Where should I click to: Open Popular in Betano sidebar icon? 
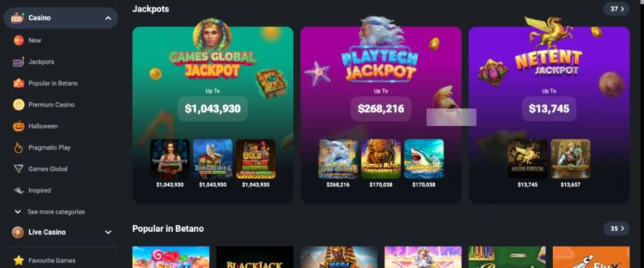click(x=19, y=83)
